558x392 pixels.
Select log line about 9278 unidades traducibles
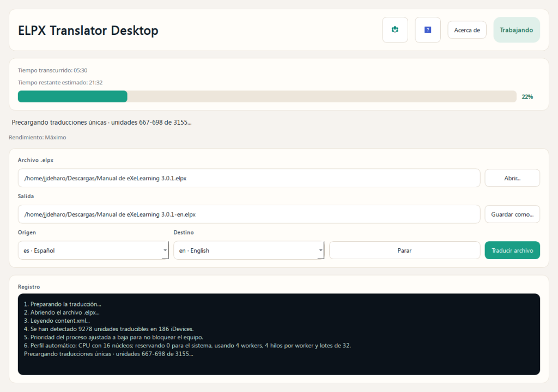click(108, 329)
